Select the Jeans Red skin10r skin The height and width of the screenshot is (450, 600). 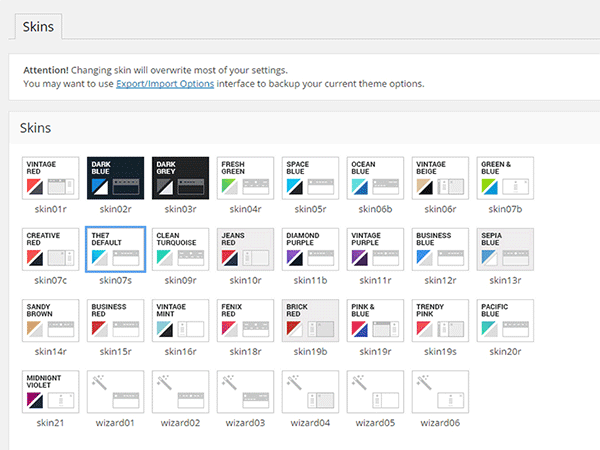click(245, 249)
